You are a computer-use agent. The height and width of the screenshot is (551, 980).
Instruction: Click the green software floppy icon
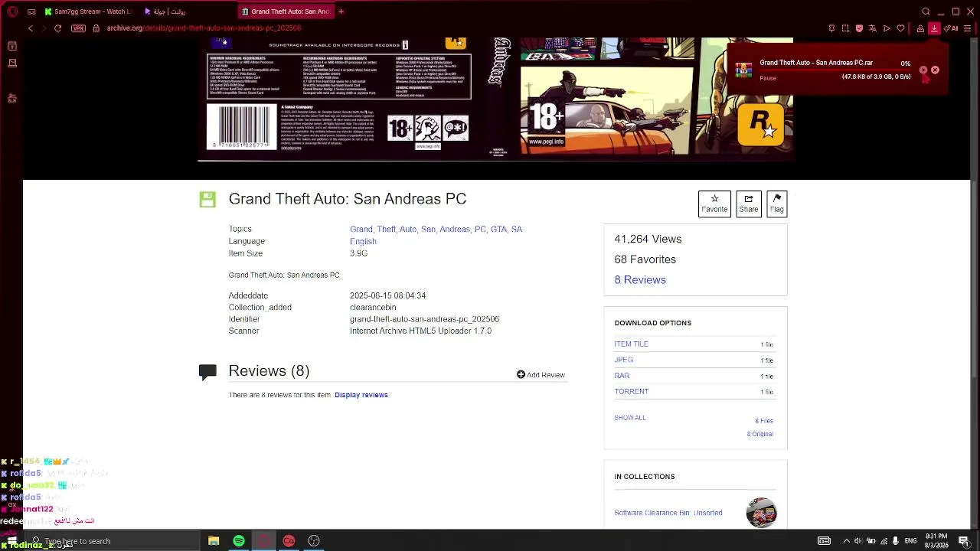[x=207, y=199]
